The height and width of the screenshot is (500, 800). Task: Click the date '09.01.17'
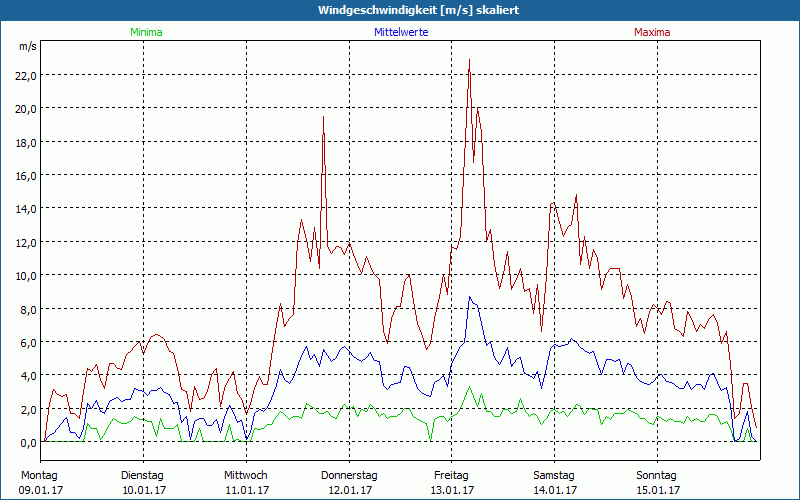point(41,490)
